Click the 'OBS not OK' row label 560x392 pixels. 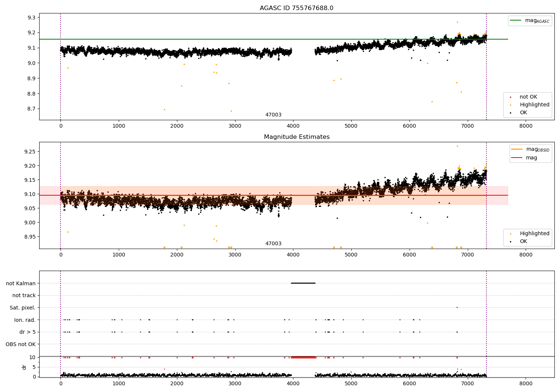21,344
